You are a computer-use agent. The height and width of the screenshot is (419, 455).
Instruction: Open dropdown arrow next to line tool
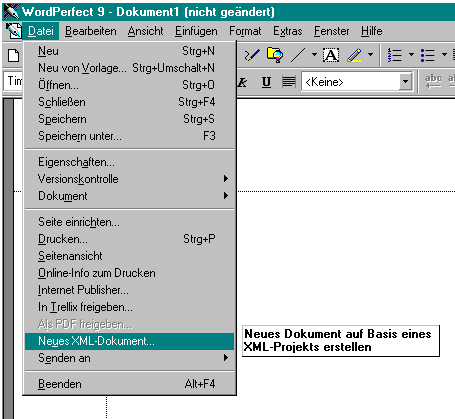(314, 55)
